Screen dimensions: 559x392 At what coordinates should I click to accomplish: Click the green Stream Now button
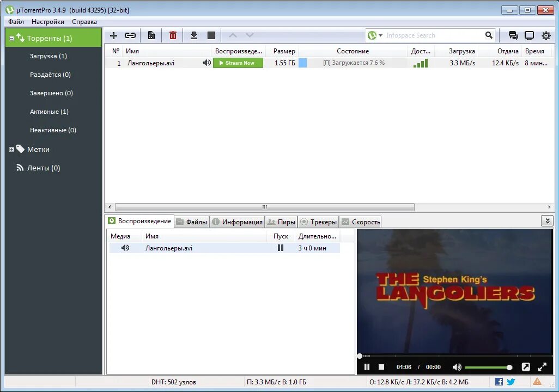point(238,63)
